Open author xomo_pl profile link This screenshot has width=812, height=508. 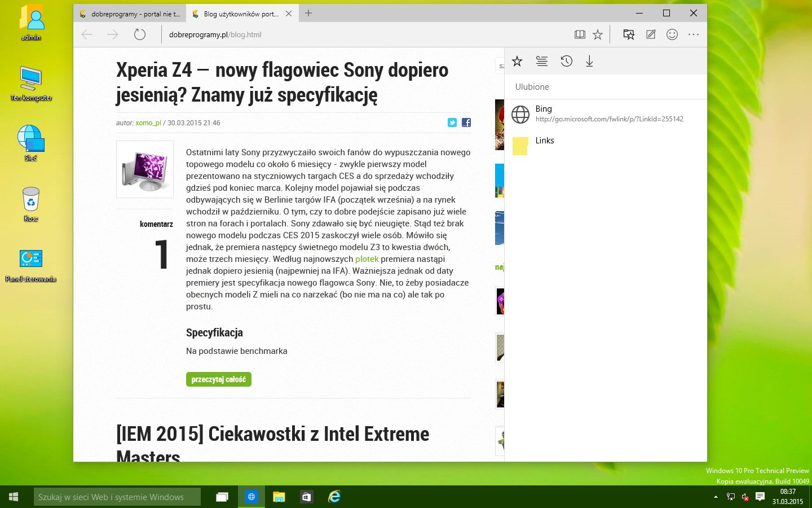tap(148, 122)
